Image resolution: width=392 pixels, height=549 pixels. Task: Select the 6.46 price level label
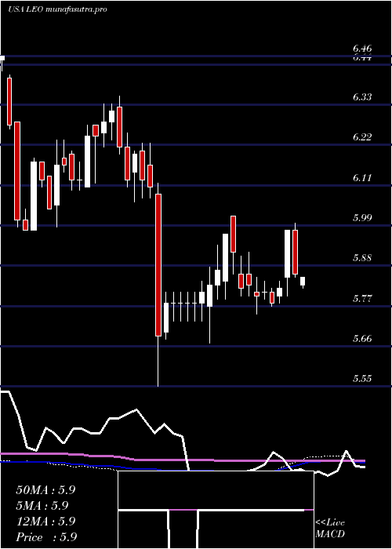tap(362, 49)
